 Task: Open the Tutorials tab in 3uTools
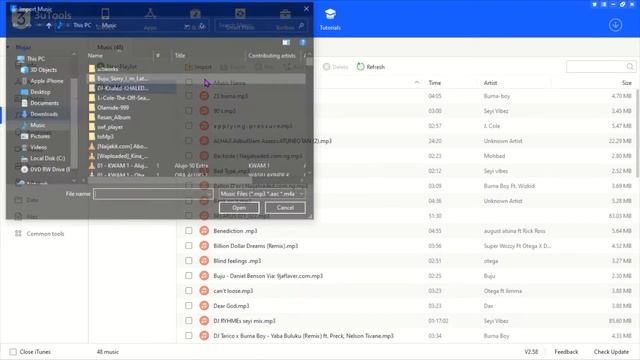(x=330, y=19)
